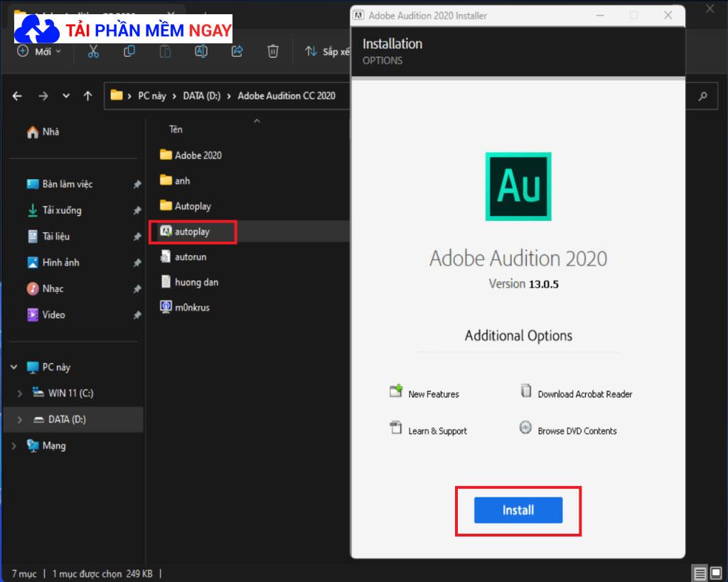Switch to large icons view in status bar
Screen dimensions: 728x582
[717, 573]
